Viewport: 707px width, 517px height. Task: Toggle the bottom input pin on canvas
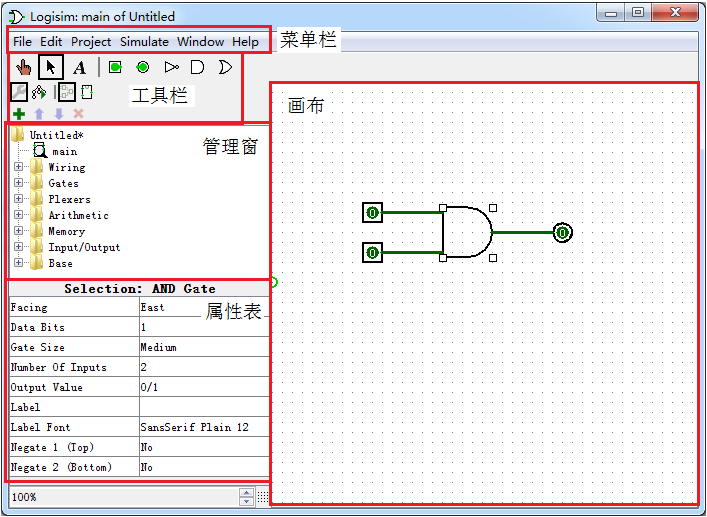[x=372, y=253]
